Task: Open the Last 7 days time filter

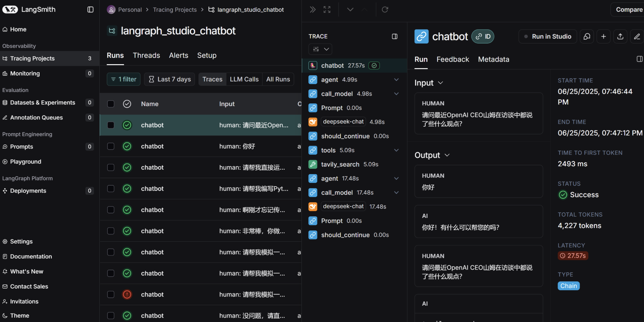Action: 170,79
